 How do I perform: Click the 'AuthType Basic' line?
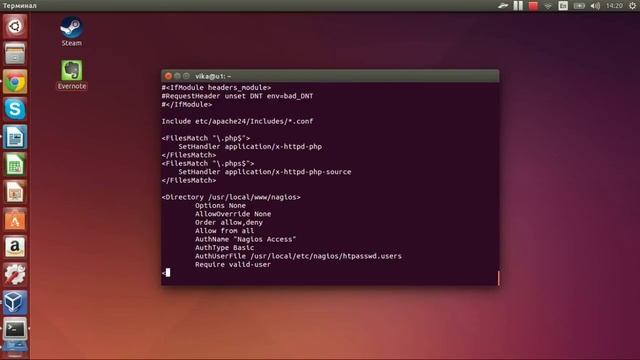click(224, 248)
